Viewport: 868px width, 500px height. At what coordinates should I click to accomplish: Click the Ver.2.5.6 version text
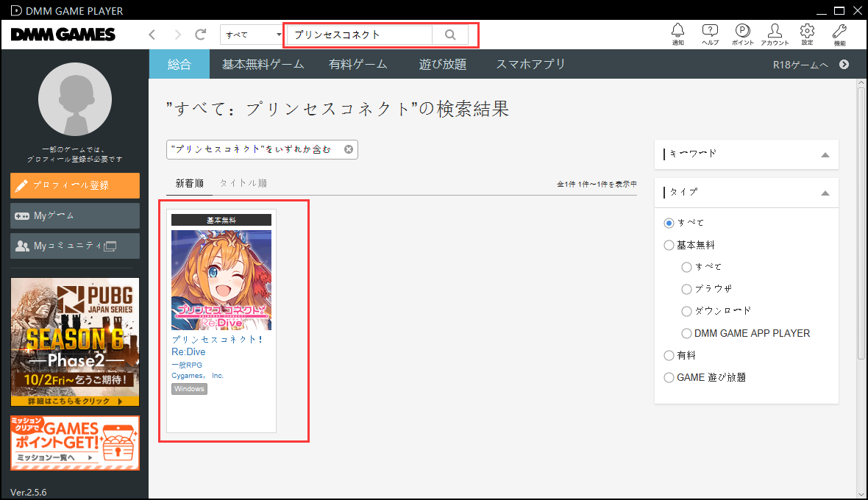click(x=28, y=492)
